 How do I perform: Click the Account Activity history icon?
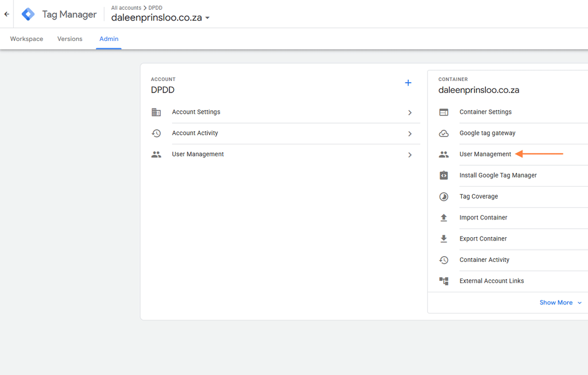156,133
